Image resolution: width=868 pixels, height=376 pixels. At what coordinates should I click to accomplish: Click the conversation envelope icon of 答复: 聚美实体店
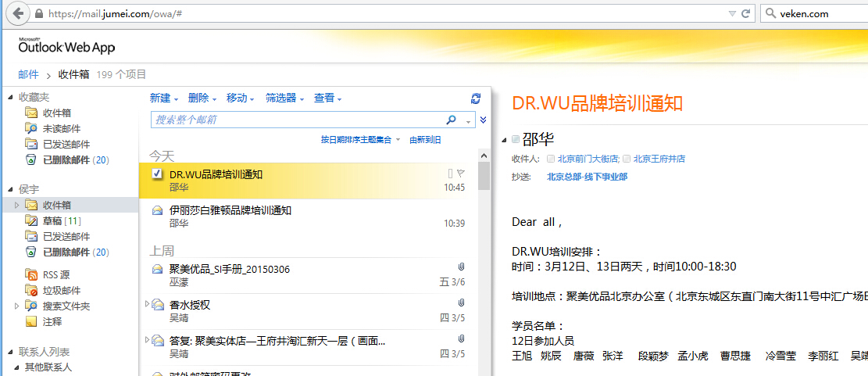(158, 340)
